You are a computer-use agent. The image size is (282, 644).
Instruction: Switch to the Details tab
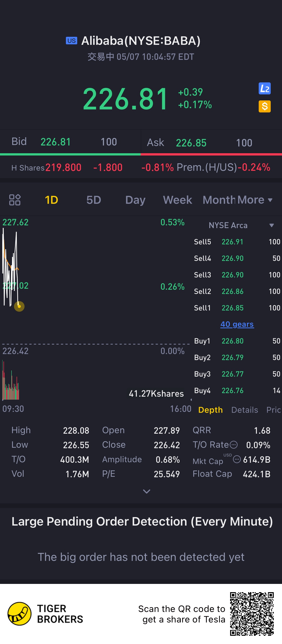[x=245, y=410]
